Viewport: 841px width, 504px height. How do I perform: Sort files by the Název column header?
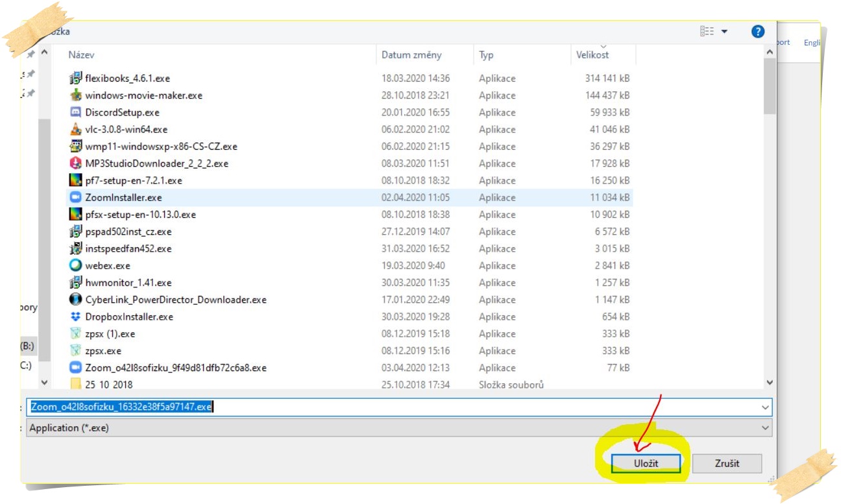point(82,54)
